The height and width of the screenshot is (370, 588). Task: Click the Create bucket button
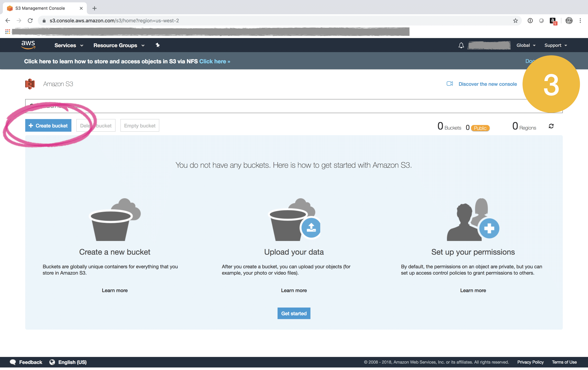pyautogui.click(x=48, y=125)
